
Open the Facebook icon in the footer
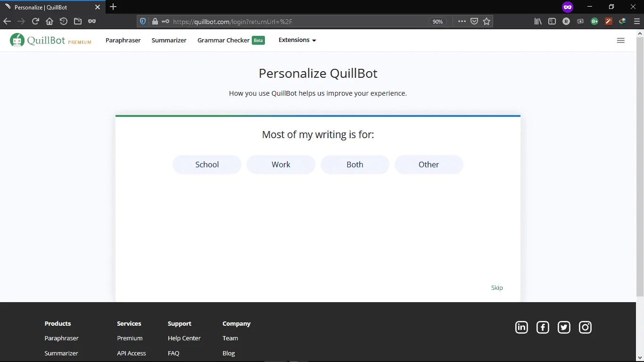point(543,327)
